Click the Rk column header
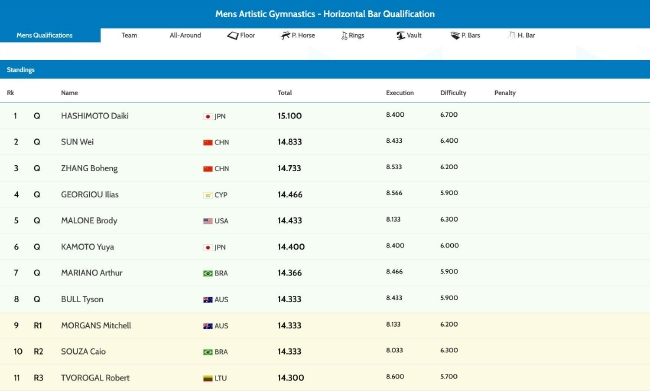The image size is (650, 391). coord(10,92)
